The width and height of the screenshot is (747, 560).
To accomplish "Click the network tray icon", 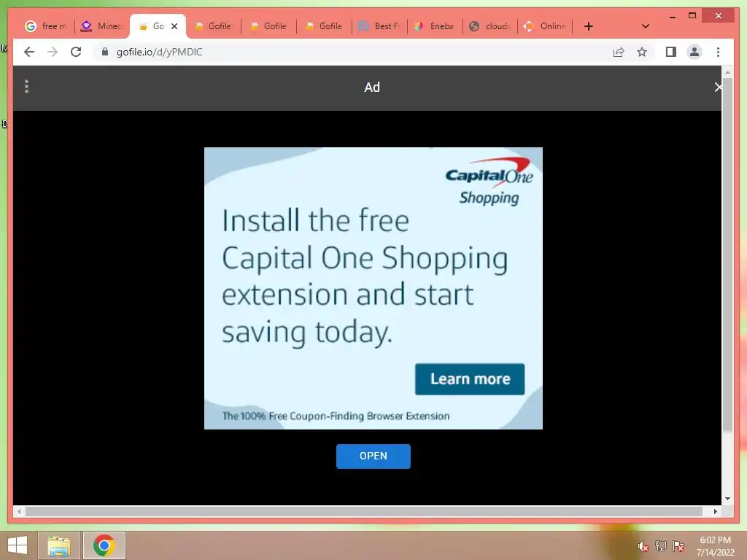I will pyautogui.click(x=661, y=545).
